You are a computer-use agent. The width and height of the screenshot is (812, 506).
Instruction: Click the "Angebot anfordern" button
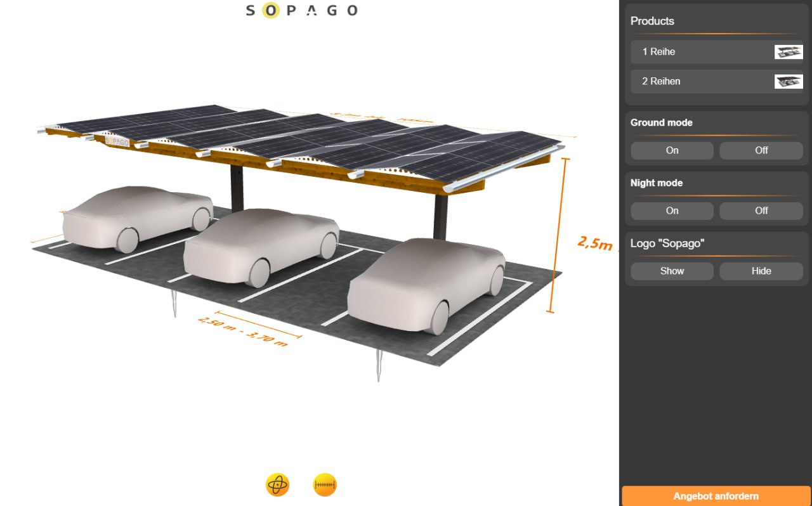716,496
